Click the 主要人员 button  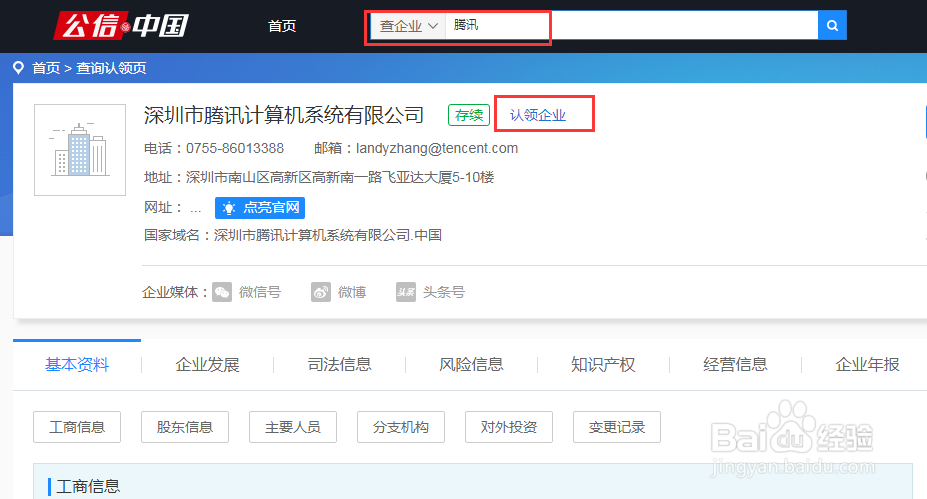293,427
